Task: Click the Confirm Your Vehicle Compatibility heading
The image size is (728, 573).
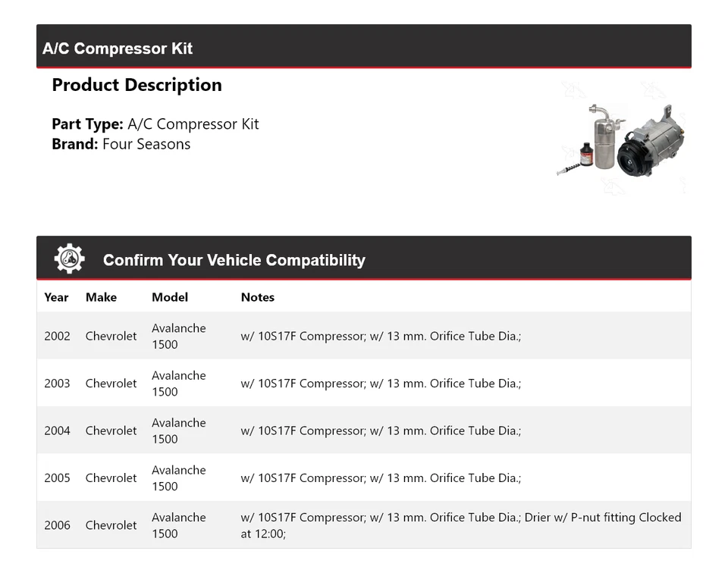Action: coord(234,260)
